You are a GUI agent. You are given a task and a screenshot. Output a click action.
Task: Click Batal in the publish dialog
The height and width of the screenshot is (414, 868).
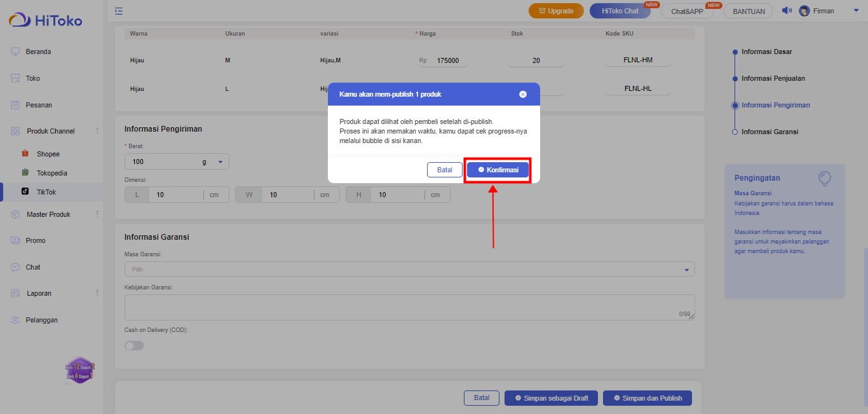pos(444,170)
